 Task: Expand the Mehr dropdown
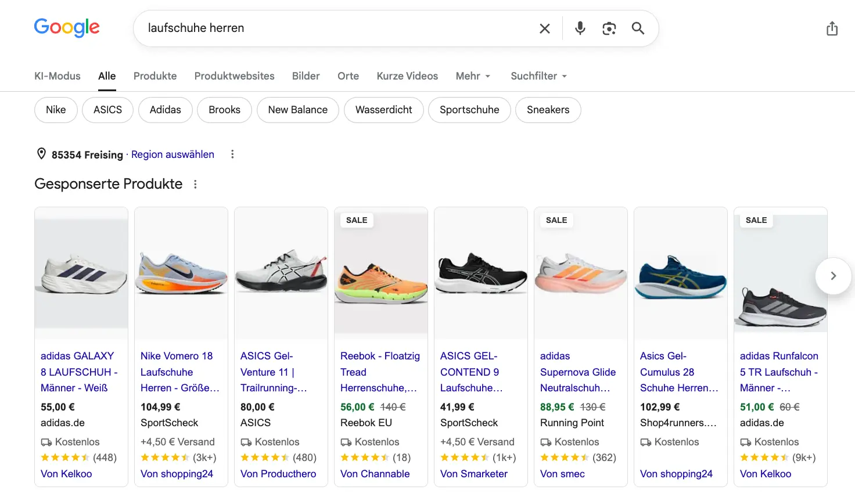coord(473,76)
